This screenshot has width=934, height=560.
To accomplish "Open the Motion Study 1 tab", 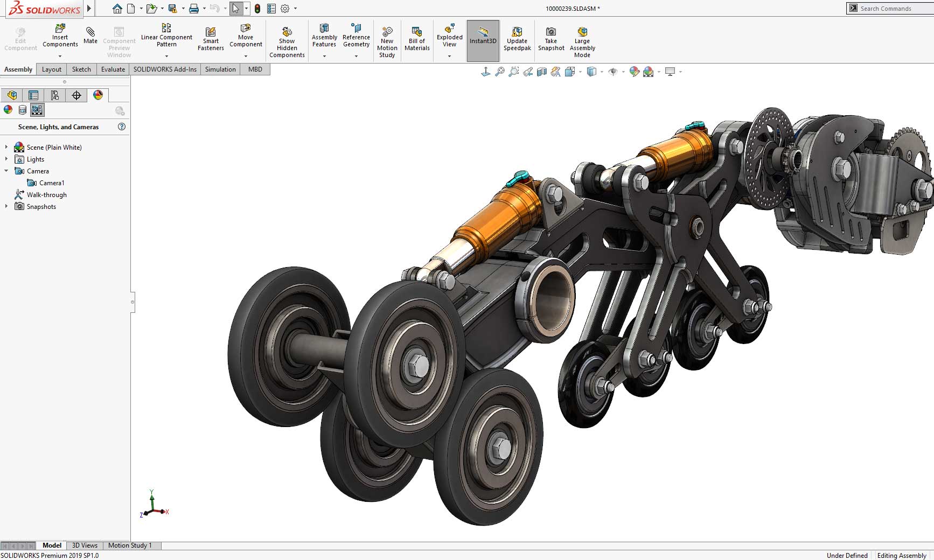I will pos(130,545).
